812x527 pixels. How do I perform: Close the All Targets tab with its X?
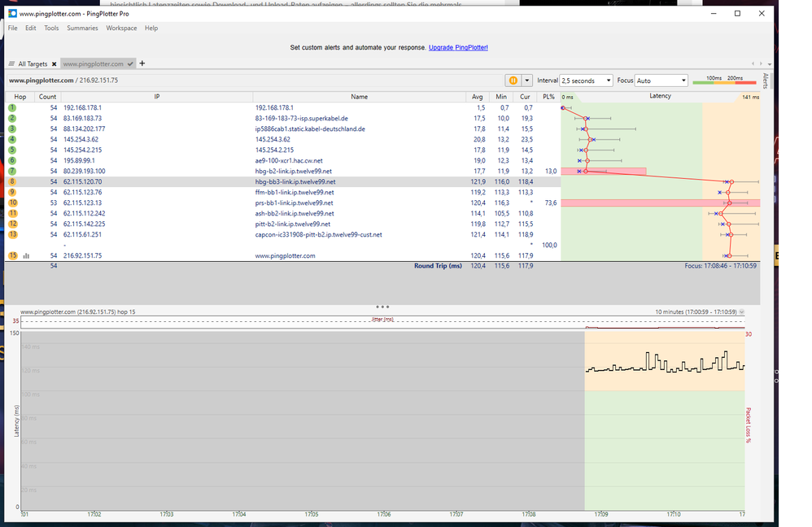tap(54, 63)
